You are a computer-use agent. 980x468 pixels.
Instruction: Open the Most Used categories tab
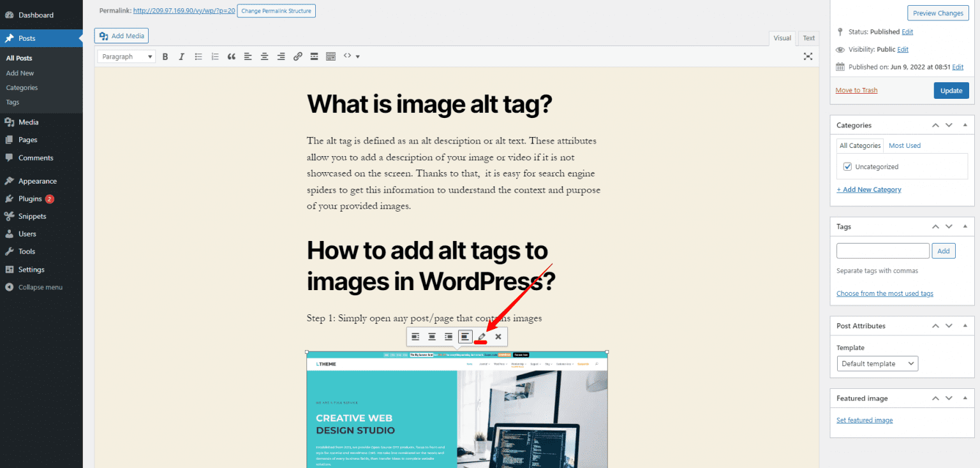tap(904, 145)
